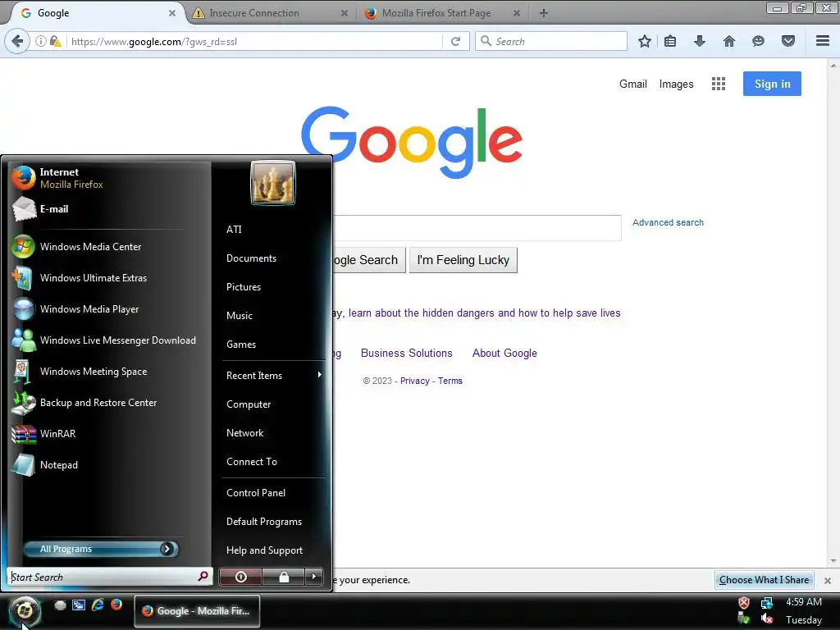Click the chess user account picture
Screen dimensions: 840x630
pos(272,183)
